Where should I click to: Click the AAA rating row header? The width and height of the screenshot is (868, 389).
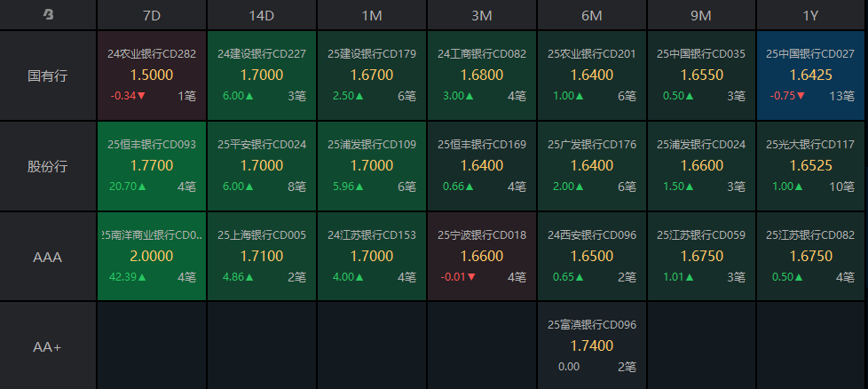click(x=48, y=257)
